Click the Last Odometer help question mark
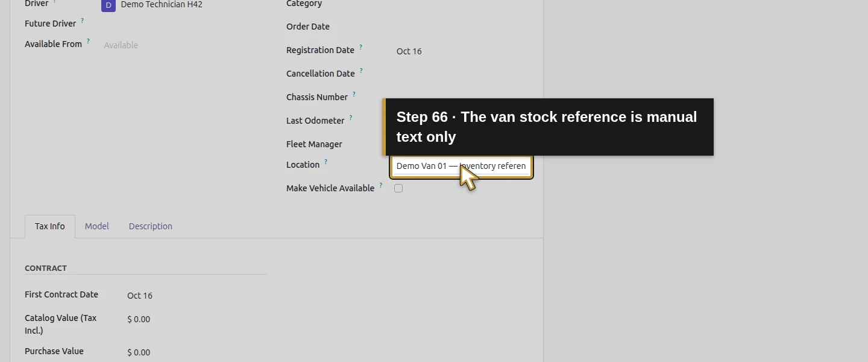The width and height of the screenshot is (868, 362). coord(351,118)
